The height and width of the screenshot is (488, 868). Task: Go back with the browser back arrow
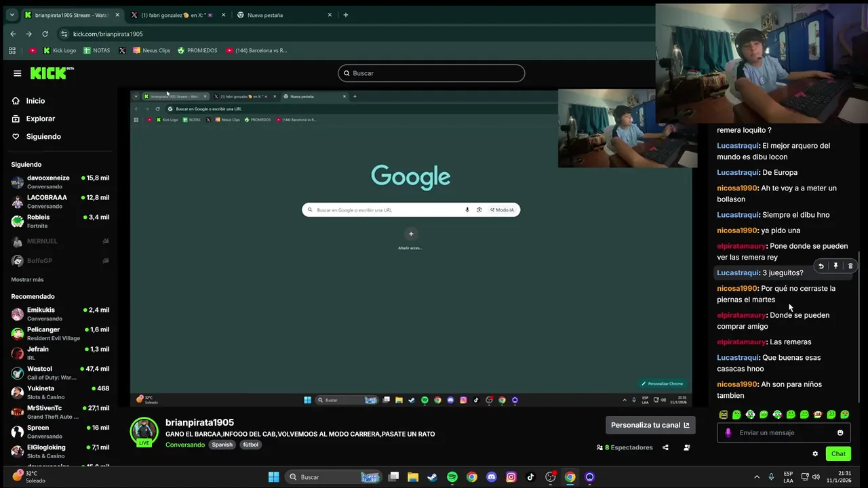point(13,34)
